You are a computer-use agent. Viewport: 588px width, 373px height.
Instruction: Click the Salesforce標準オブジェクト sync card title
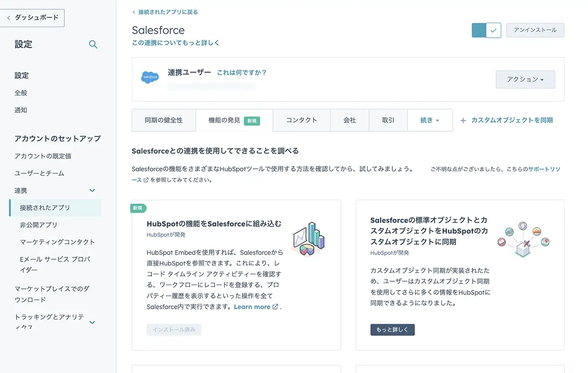coord(429,231)
